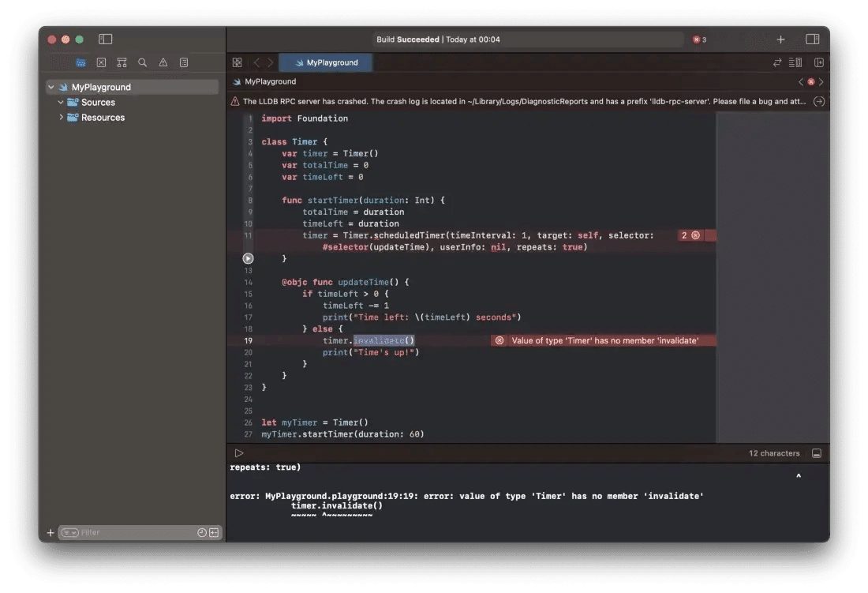The height and width of the screenshot is (593, 868).
Task: Click the red error count badge in toolbar
Action: 700,39
